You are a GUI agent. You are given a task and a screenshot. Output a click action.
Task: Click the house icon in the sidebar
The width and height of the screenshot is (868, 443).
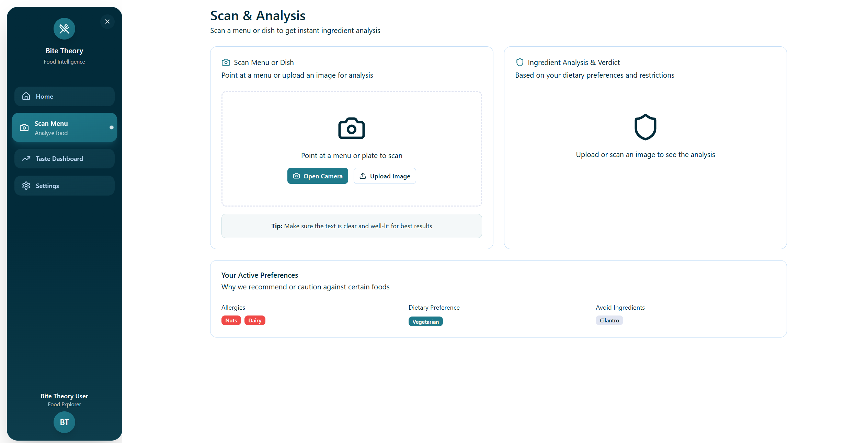coord(26,96)
